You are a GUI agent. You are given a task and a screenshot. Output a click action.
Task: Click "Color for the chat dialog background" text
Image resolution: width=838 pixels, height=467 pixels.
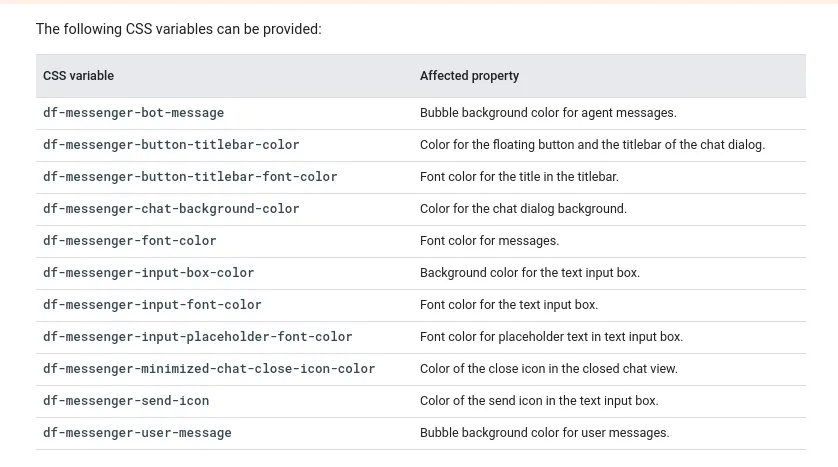point(523,209)
